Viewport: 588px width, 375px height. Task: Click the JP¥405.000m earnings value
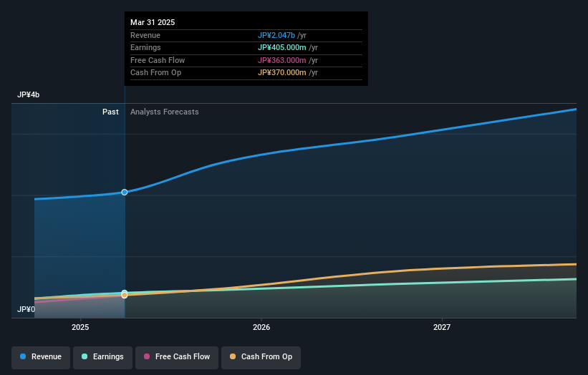(x=282, y=47)
